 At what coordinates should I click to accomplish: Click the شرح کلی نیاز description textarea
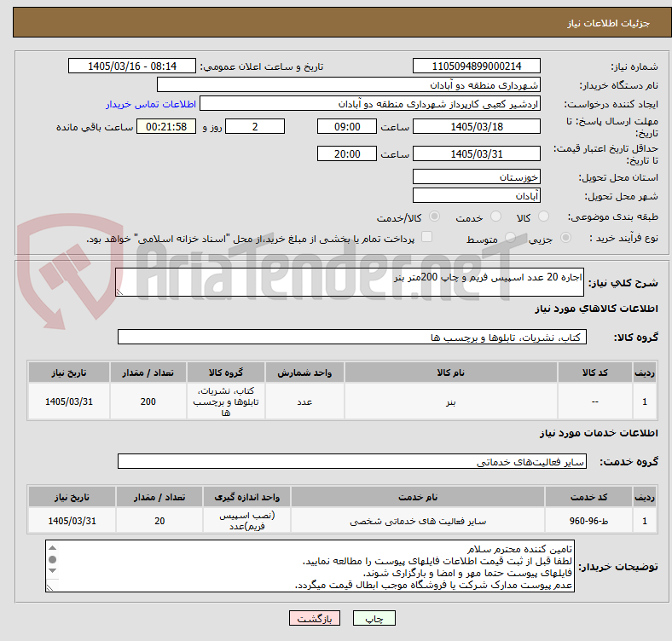click(x=350, y=282)
